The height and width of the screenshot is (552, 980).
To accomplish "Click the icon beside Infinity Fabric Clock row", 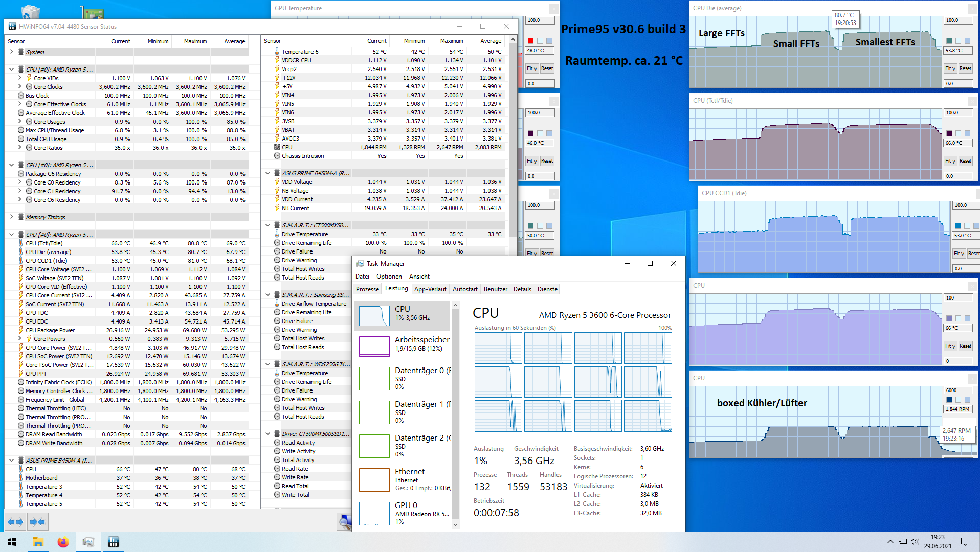I will [x=21, y=382].
